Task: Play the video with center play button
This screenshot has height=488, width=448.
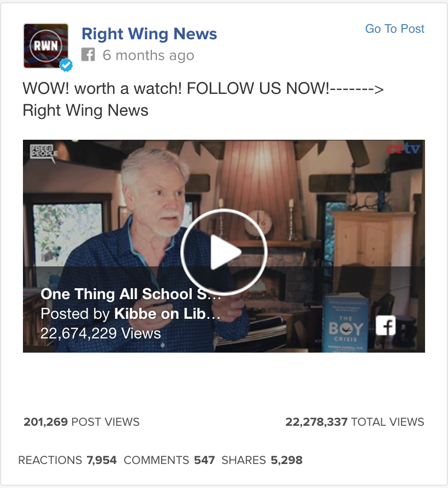Action: pyautogui.click(x=223, y=252)
